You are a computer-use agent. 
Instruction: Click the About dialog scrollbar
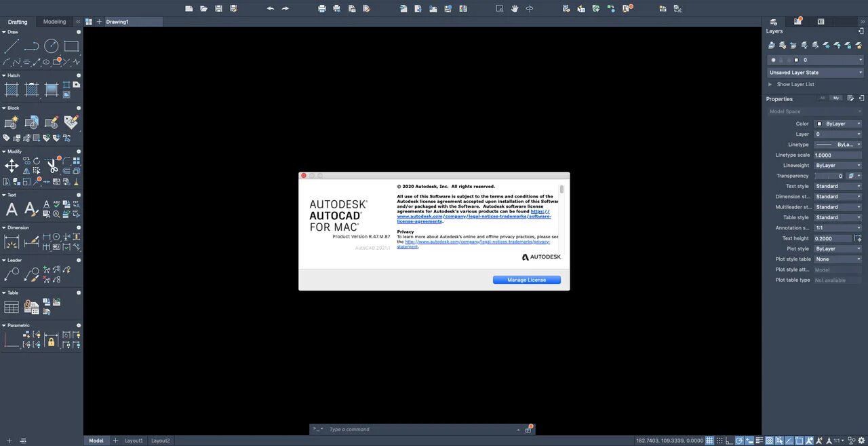point(561,189)
